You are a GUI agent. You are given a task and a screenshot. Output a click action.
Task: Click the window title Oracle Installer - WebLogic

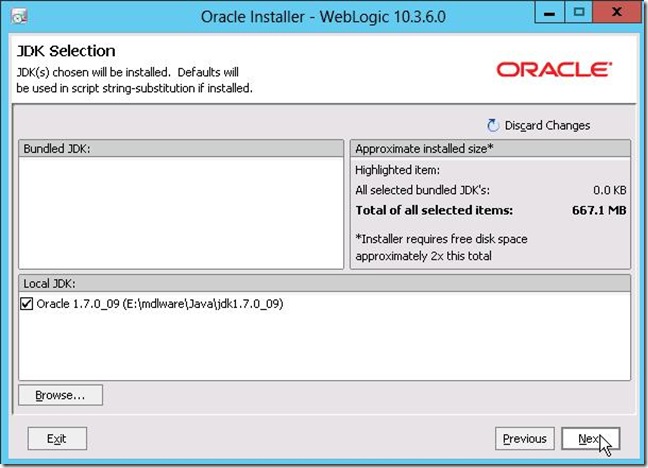323,17
